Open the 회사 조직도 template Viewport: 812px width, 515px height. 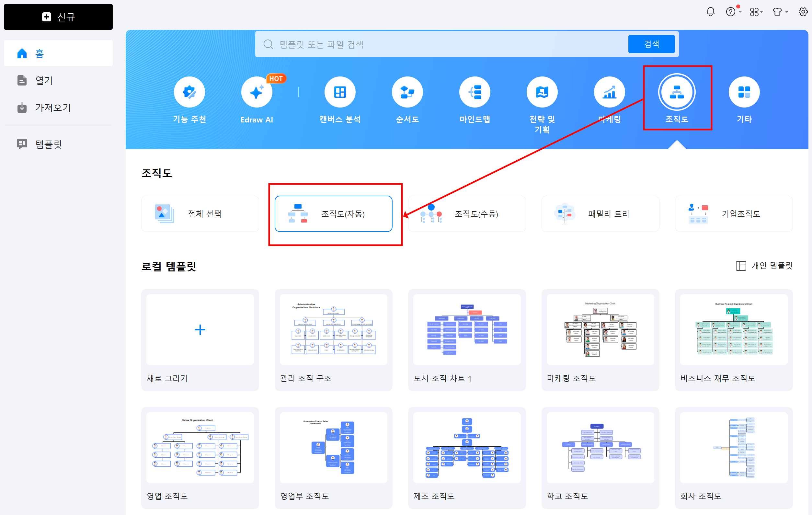pos(734,458)
